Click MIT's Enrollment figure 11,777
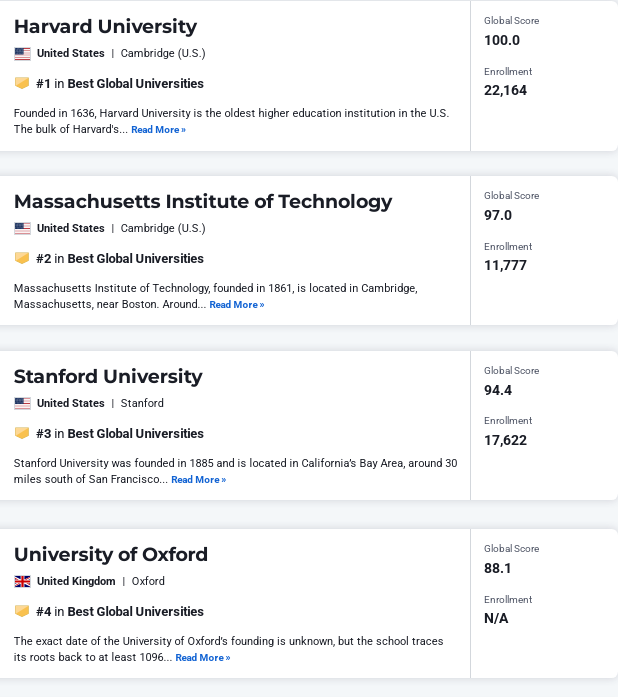 [505, 265]
